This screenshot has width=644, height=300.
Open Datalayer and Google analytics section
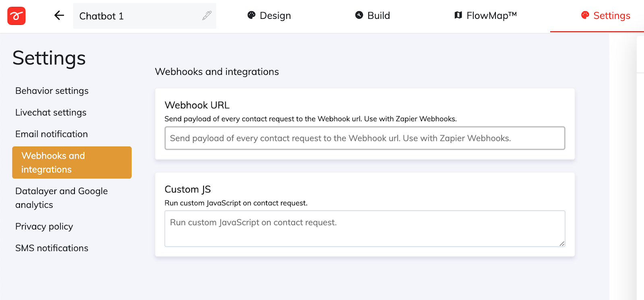pyautogui.click(x=62, y=198)
